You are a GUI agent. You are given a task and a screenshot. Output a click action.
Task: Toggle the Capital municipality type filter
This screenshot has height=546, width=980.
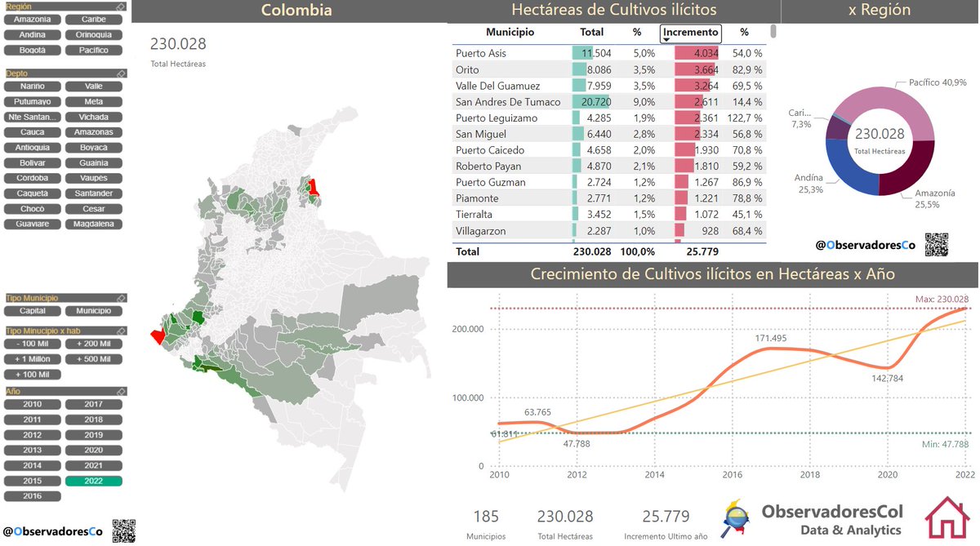[32, 311]
